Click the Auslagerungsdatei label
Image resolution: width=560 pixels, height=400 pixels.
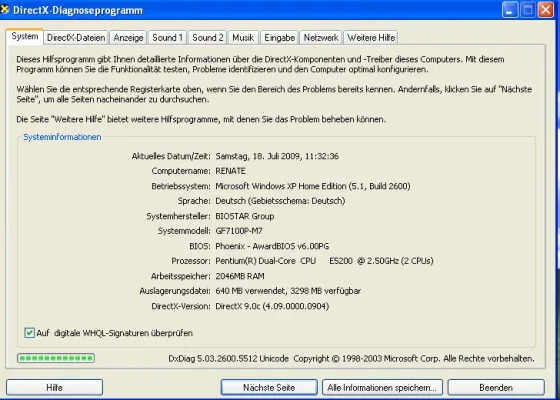(x=175, y=291)
